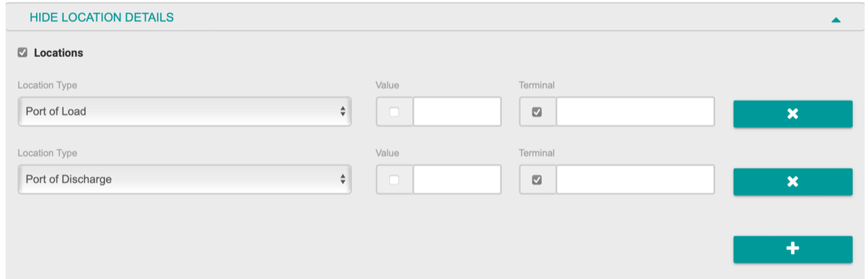
Task: Focus the Value field for Port of Discharge
Action: tap(456, 179)
